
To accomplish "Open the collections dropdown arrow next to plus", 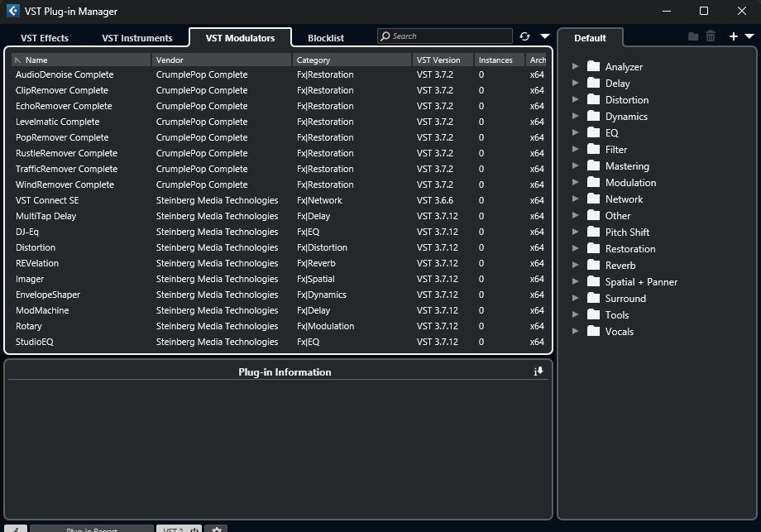I will (749, 36).
